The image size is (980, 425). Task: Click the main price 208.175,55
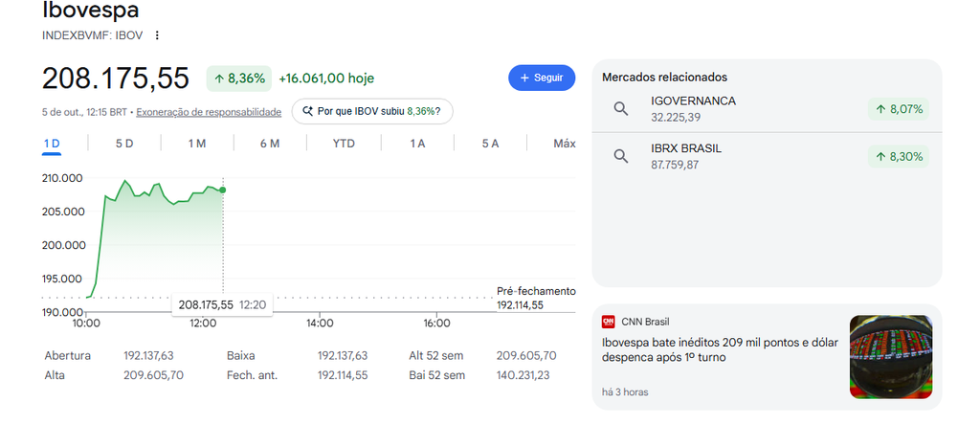point(115,78)
